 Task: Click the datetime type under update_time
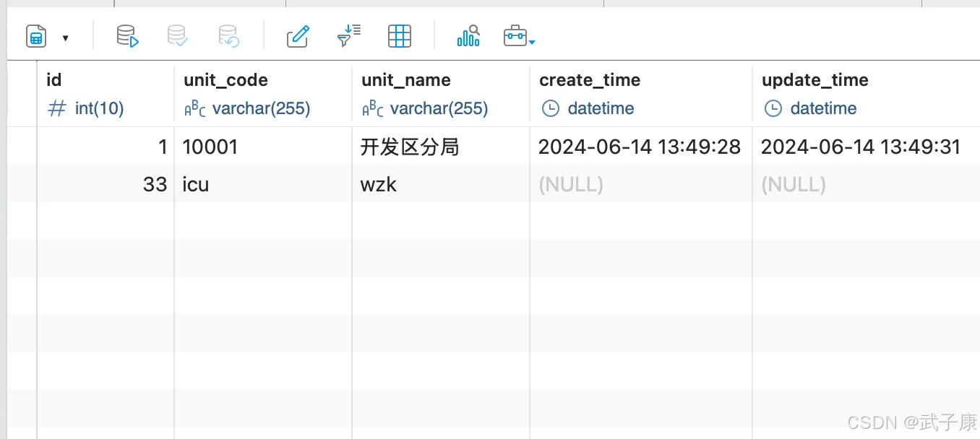point(811,109)
